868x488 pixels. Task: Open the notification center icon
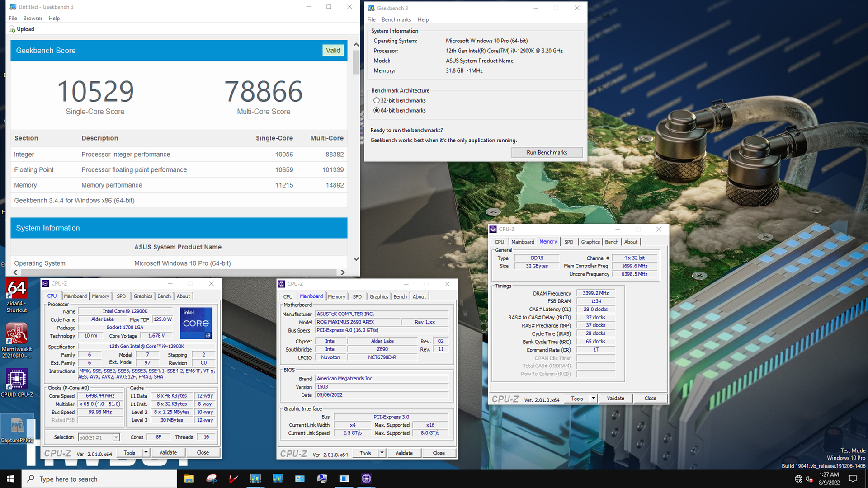[853, 479]
